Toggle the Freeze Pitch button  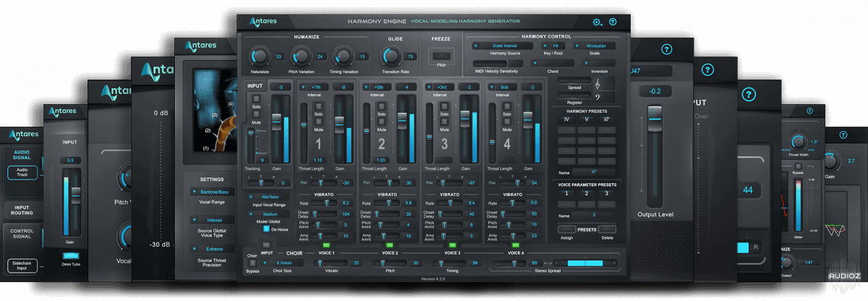pyautogui.click(x=441, y=56)
